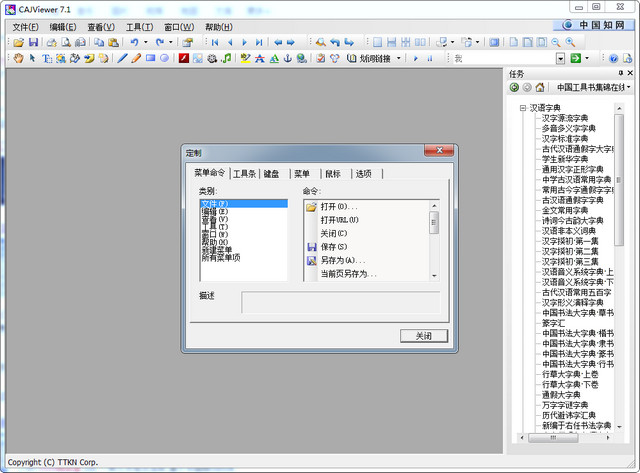Click the Zoom in magnifier icon

[570, 42]
